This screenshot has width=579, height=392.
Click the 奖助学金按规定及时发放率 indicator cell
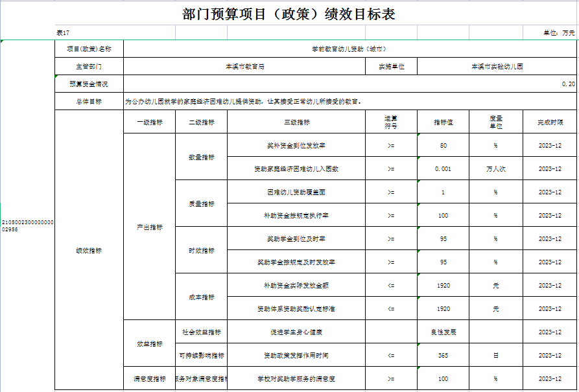click(x=296, y=262)
